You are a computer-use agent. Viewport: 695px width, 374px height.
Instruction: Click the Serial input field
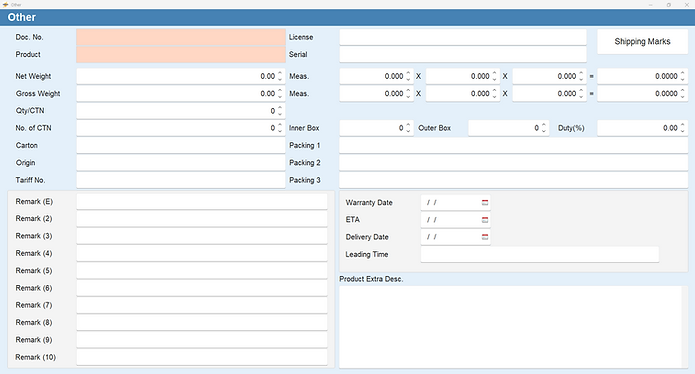pos(463,55)
